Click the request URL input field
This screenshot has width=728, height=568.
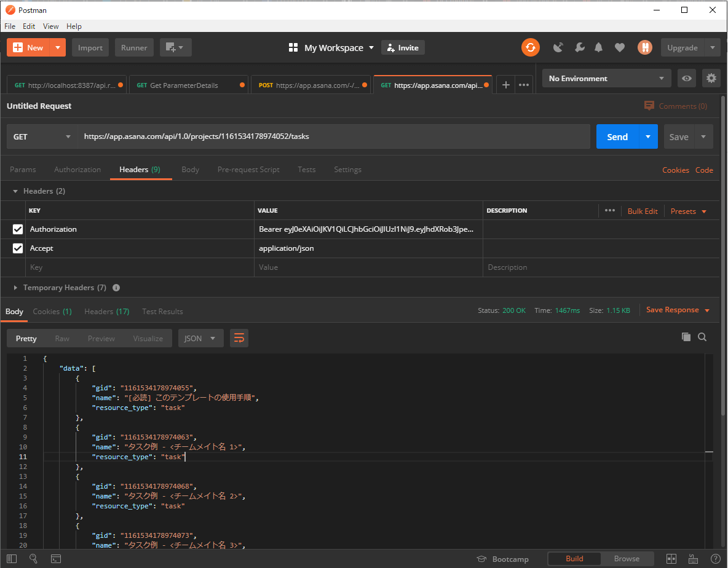coord(332,136)
